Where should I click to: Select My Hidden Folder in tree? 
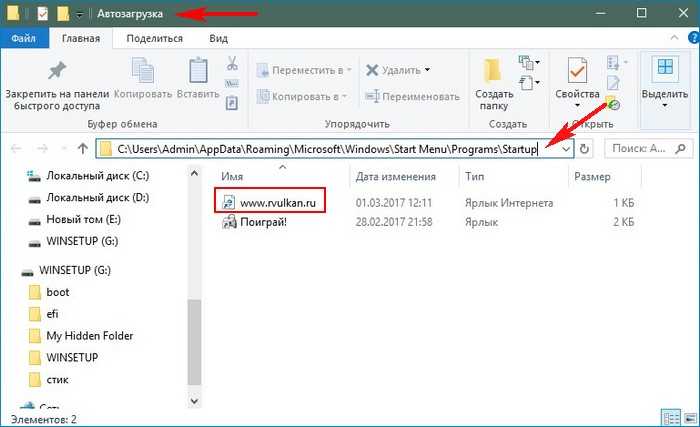[x=81, y=336]
